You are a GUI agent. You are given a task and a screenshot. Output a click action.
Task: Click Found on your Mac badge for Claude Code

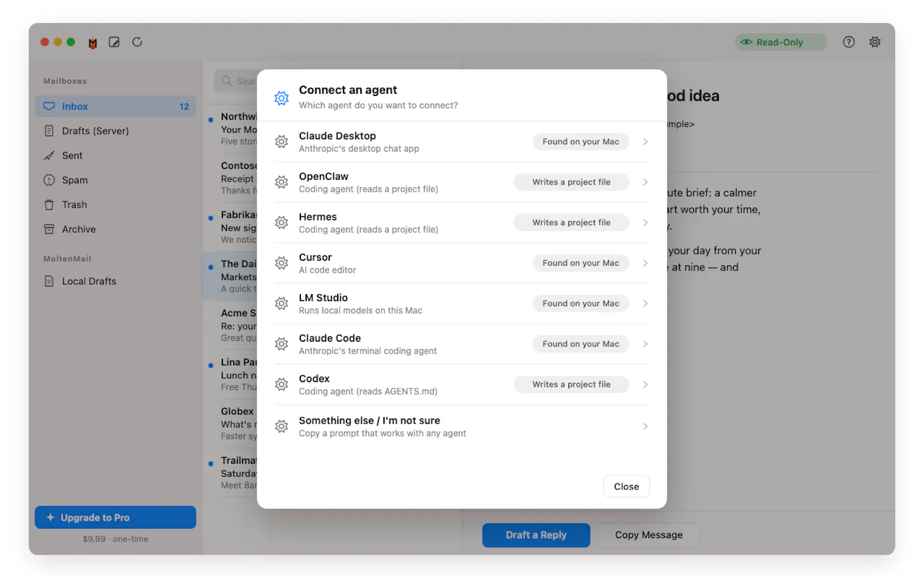pyautogui.click(x=580, y=344)
